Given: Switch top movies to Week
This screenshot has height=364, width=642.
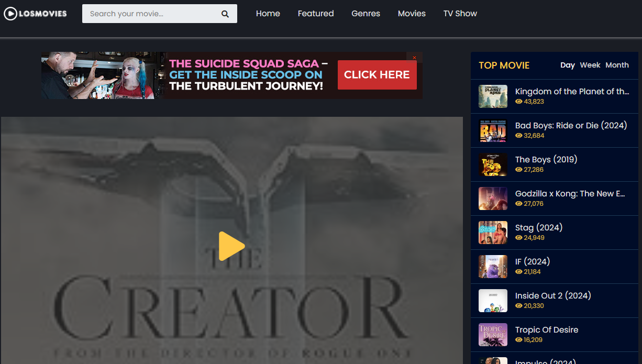Looking at the screenshot, I should point(590,65).
